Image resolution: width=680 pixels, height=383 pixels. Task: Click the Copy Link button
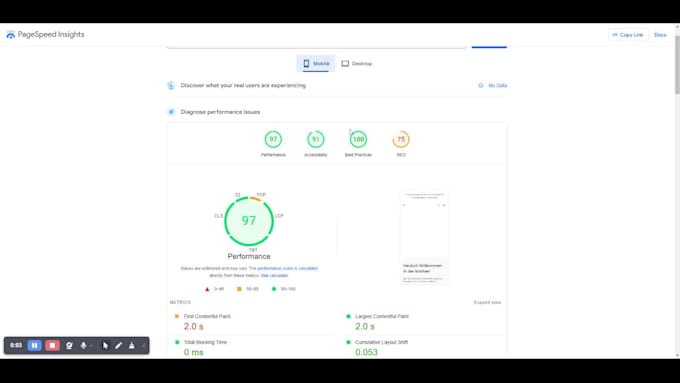coord(628,35)
